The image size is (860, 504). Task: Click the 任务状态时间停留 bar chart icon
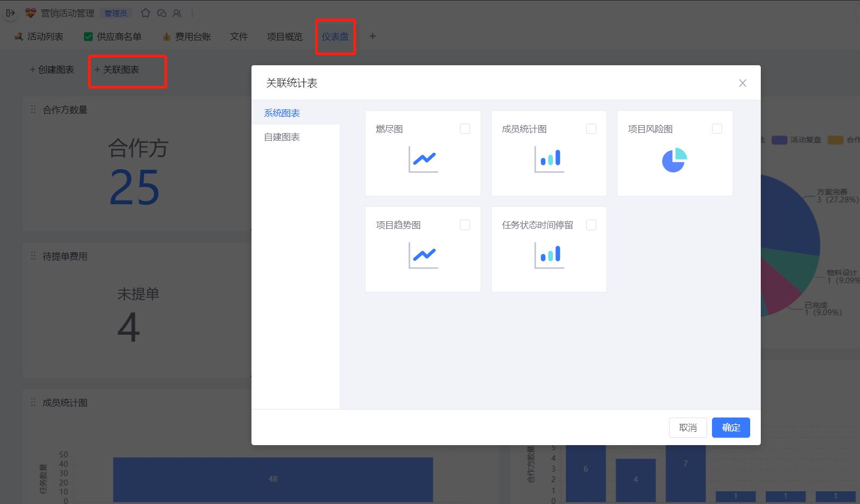(x=549, y=255)
